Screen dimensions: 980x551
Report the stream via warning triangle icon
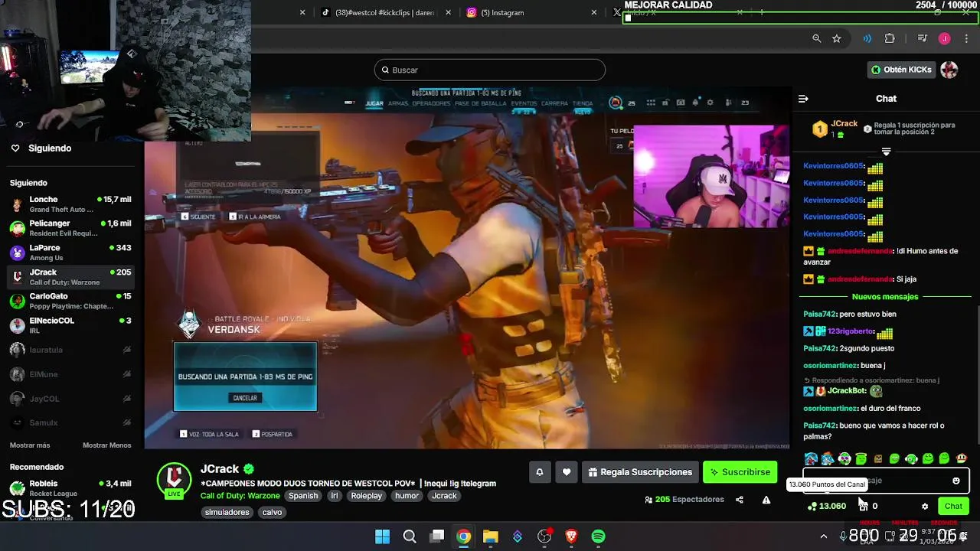pyautogui.click(x=766, y=500)
